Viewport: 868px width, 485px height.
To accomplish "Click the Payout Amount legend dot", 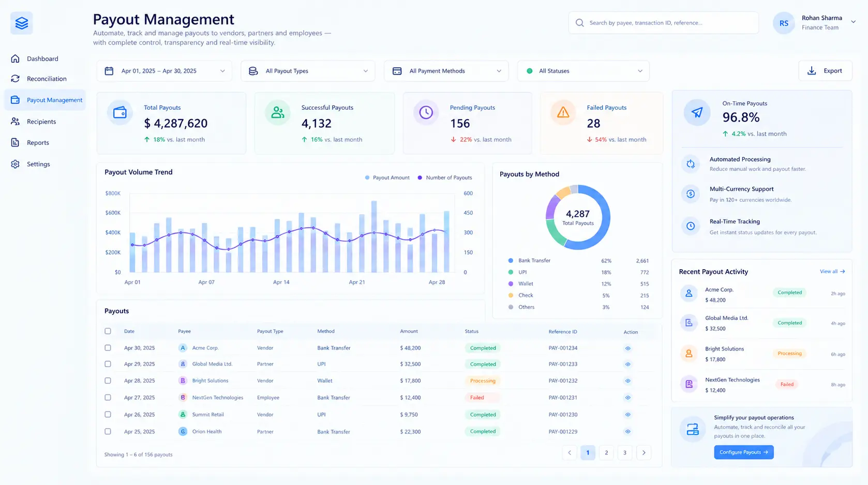I will click(x=367, y=178).
